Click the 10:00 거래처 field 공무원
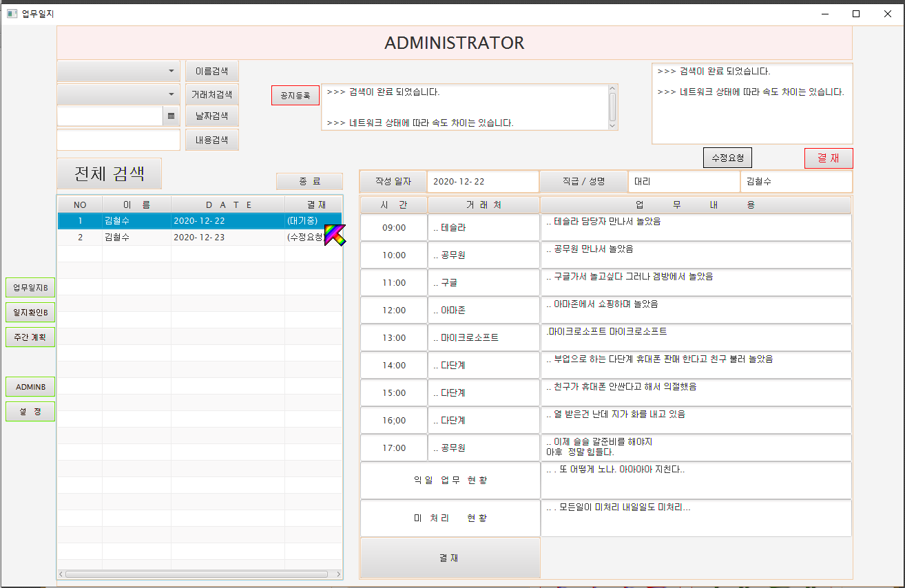This screenshot has height=588, width=905. [483, 255]
